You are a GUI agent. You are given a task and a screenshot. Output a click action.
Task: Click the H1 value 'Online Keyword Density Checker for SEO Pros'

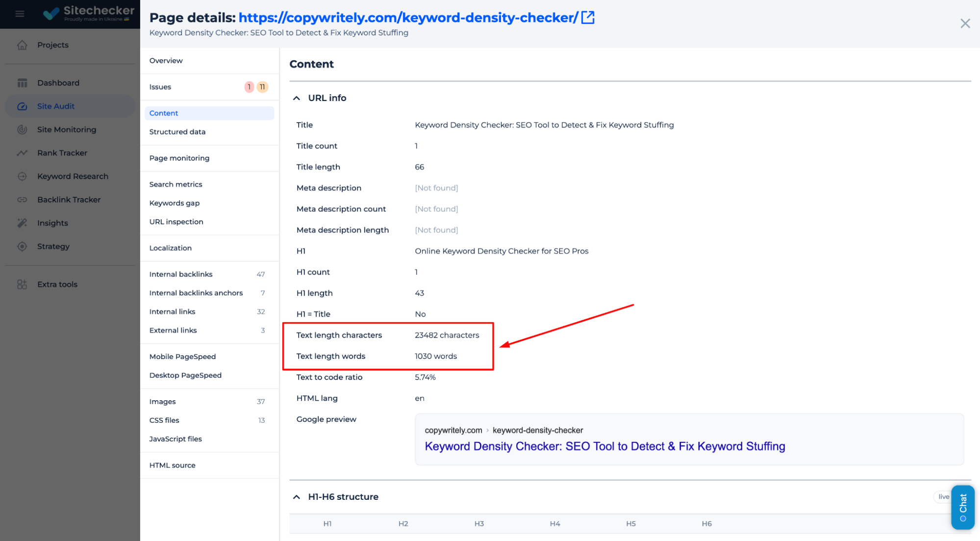pos(502,251)
